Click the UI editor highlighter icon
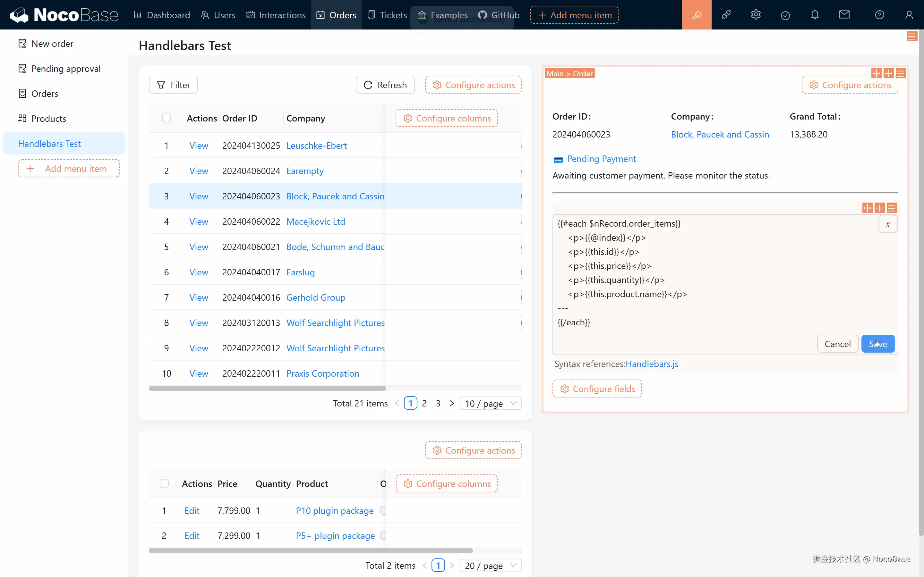Viewport: 924px width, 577px height. coord(697,15)
